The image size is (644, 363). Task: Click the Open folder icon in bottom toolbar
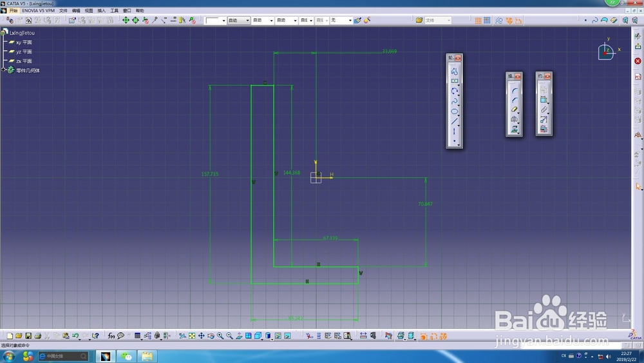point(19,336)
